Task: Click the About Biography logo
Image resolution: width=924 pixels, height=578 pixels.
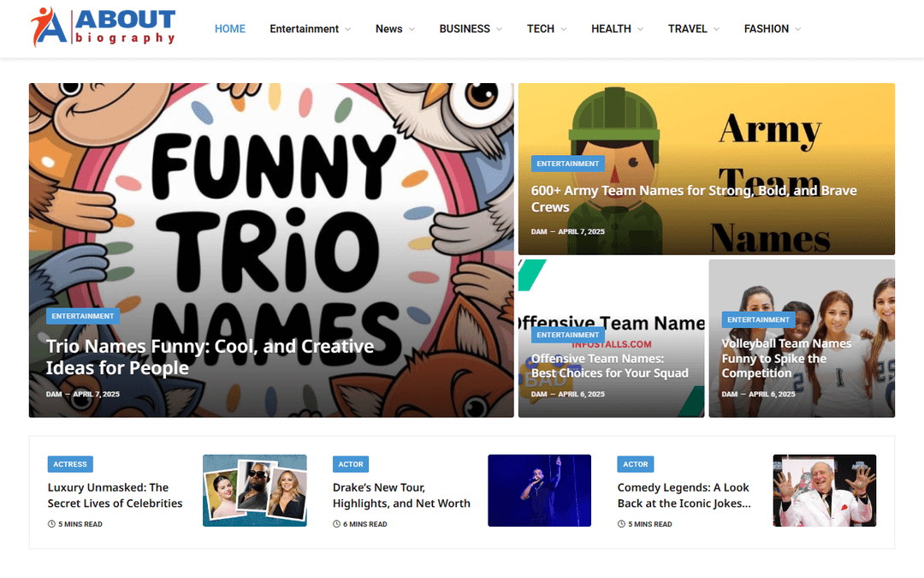Action: (104, 27)
